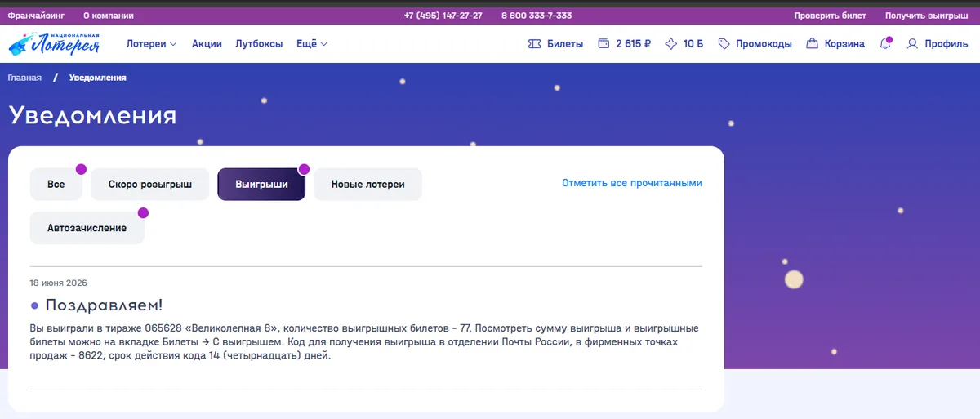Open the Корзина label
Viewport: 980px width, 419px height.
[x=844, y=44]
